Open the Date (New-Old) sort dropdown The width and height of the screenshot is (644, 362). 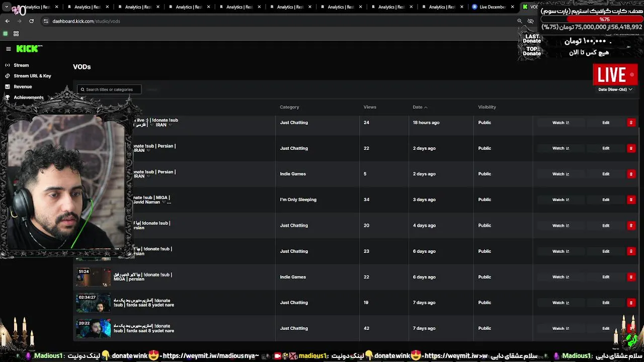pos(615,89)
